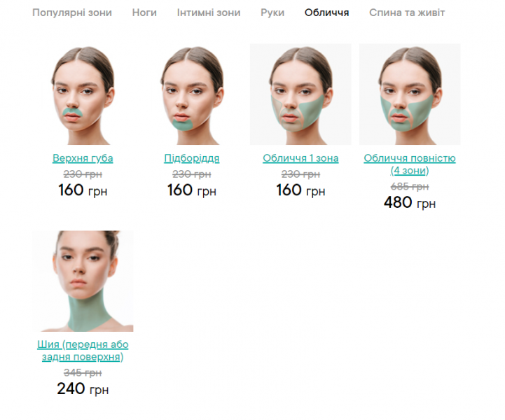Switch to the Ноги tab

tap(144, 13)
